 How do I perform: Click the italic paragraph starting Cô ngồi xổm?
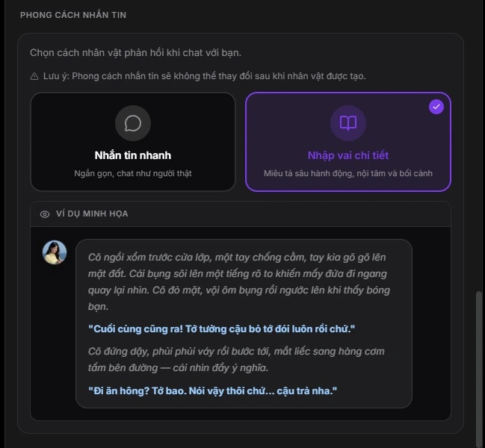pyautogui.click(x=239, y=281)
